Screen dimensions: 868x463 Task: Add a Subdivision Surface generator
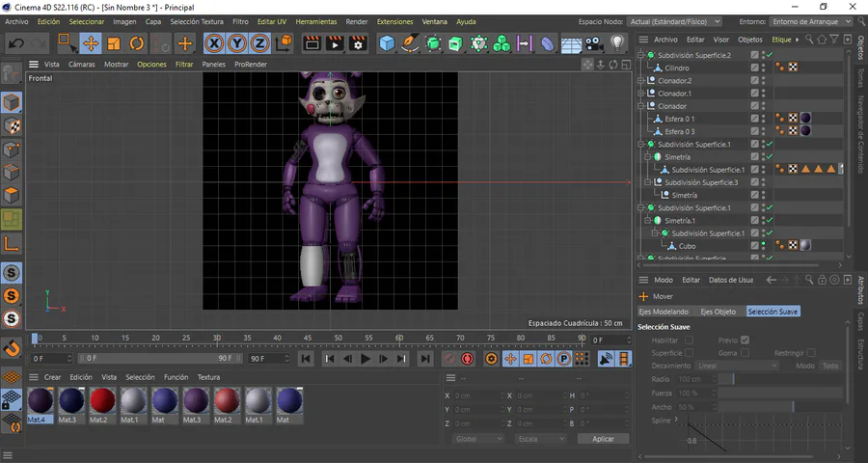433,43
